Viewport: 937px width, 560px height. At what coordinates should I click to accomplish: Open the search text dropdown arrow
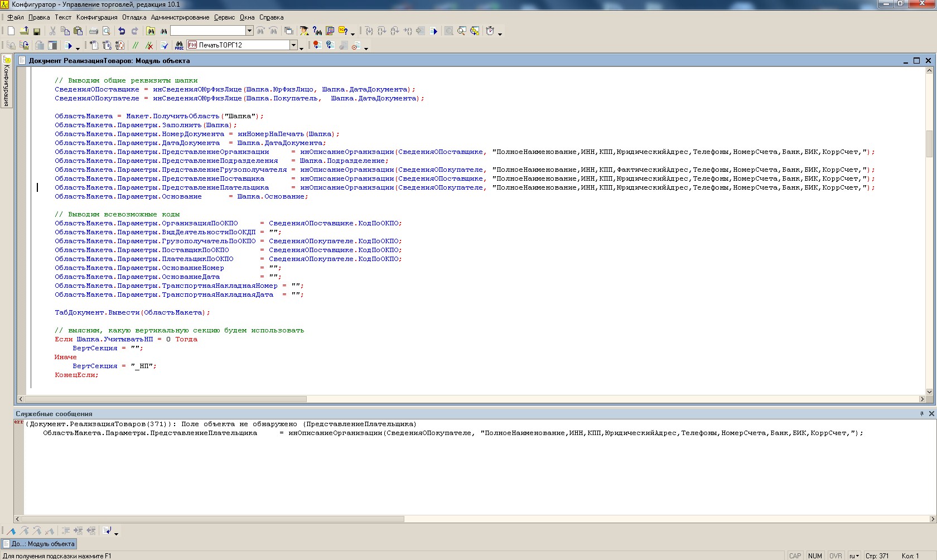point(249,31)
